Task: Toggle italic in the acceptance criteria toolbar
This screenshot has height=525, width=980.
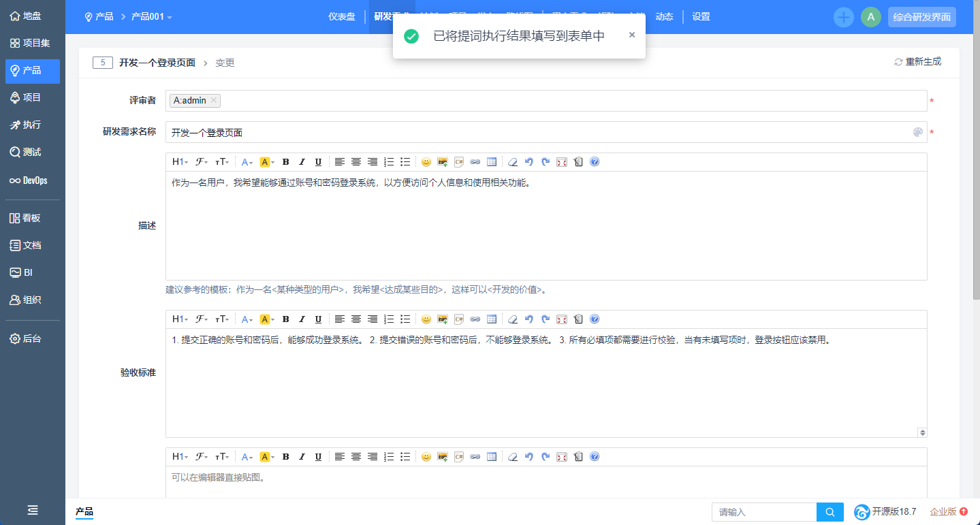Action: click(x=302, y=319)
